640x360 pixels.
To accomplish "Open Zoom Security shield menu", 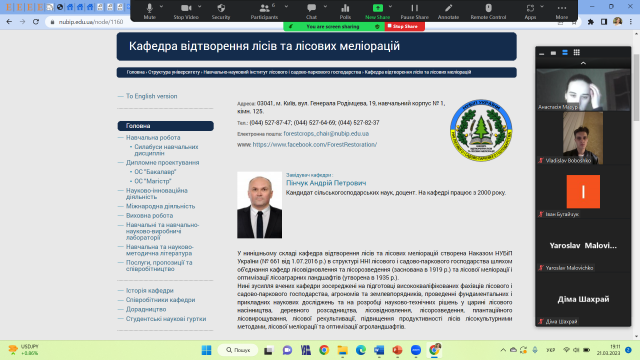I will [x=221, y=11].
